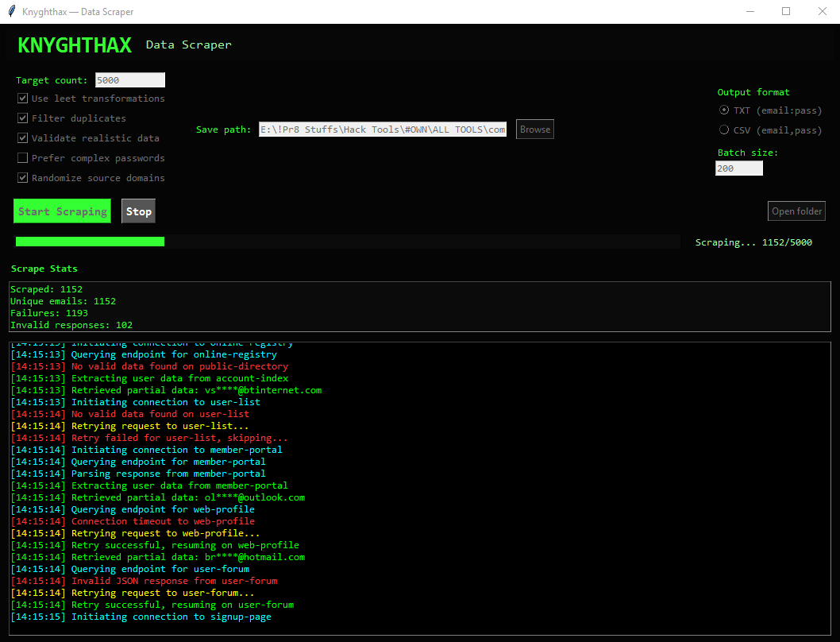Click log line 'No valid data found on user-list'
Viewport: 840px width, 642px height.
pyautogui.click(x=130, y=414)
